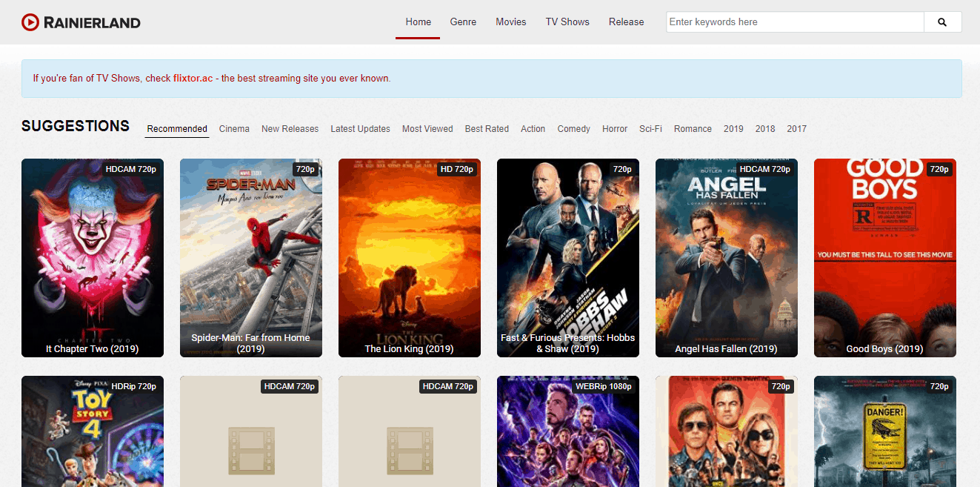Open the yellow Danger sign movie poster

[885, 431]
